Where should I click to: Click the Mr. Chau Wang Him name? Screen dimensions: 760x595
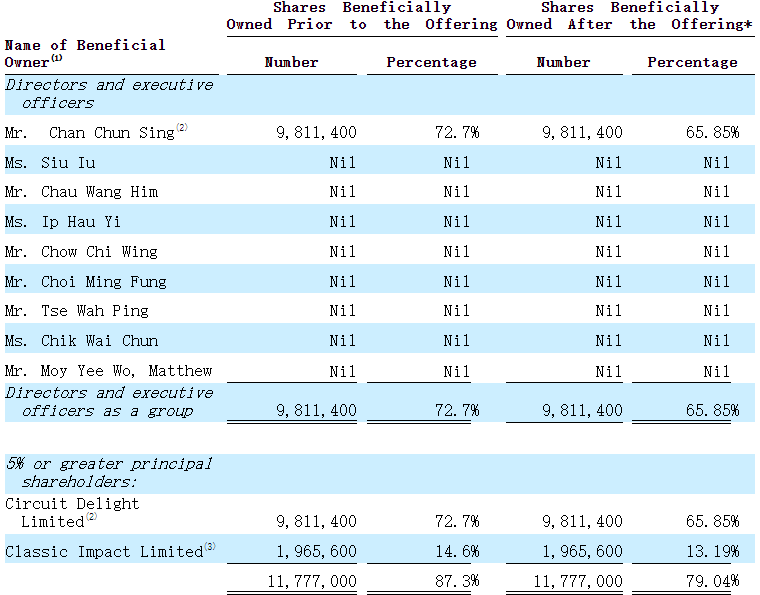pyautogui.click(x=81, y=192)
